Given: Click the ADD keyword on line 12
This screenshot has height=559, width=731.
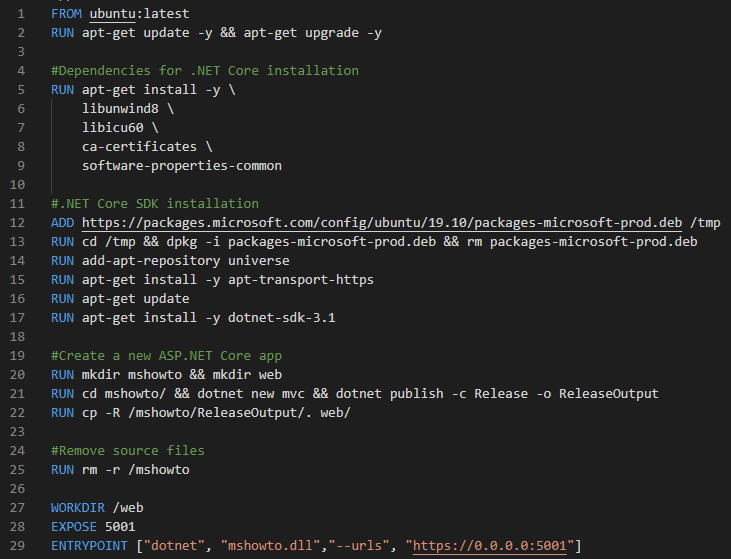Looking at the screenshot, I should pos(62,223).
